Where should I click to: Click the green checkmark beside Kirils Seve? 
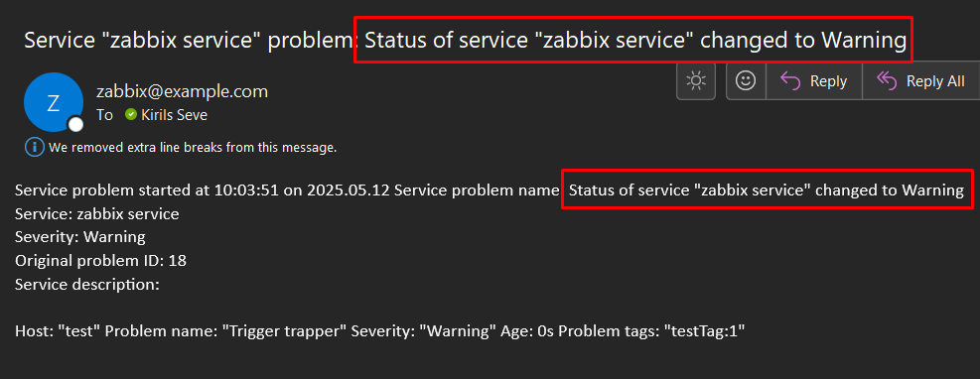point(131,115)
